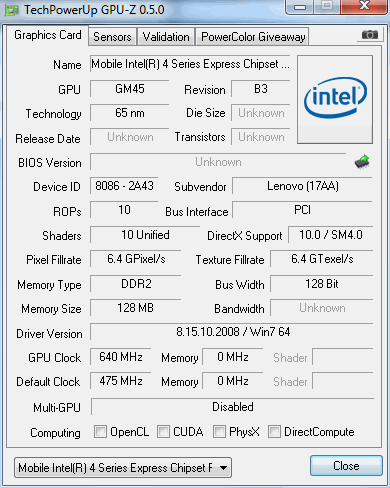Click the Driver Version field

click(232, 332)
